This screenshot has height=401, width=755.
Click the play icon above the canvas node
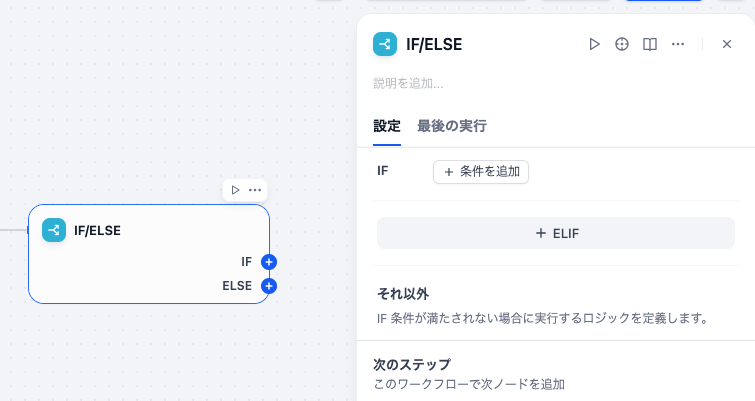click(235, 190)
